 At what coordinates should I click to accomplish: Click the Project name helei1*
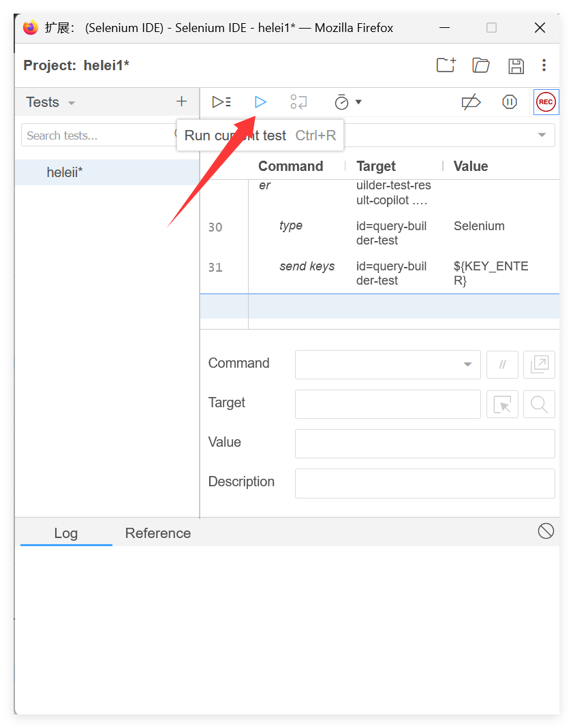click(x=106, y=65)
